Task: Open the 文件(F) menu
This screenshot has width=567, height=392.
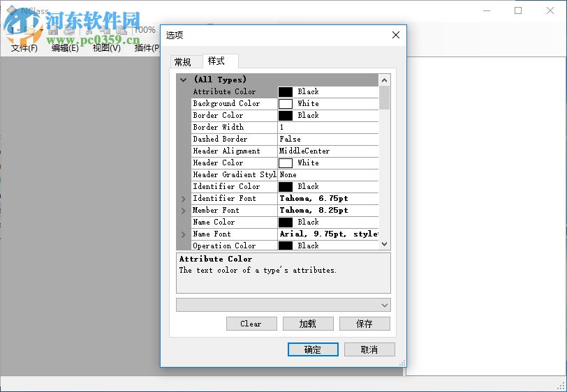Action: pyautogui.click(x=24, y=48)
